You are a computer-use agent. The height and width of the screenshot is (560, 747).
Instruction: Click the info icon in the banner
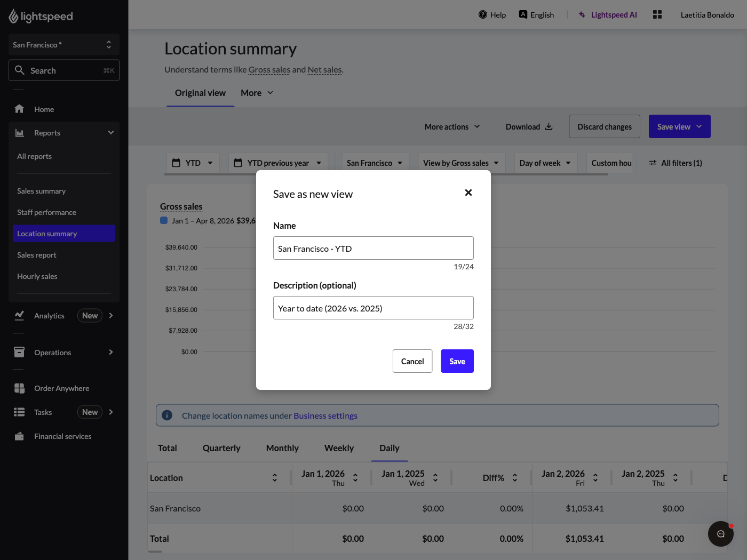[x=167, y=415]
